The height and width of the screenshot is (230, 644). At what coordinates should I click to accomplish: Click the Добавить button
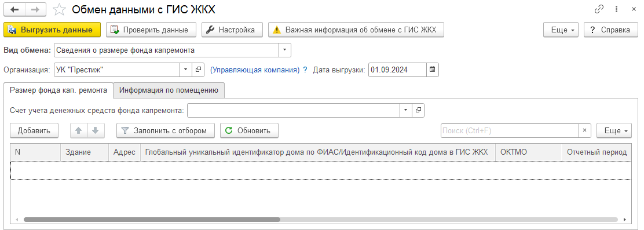click(x=34, y=130)
